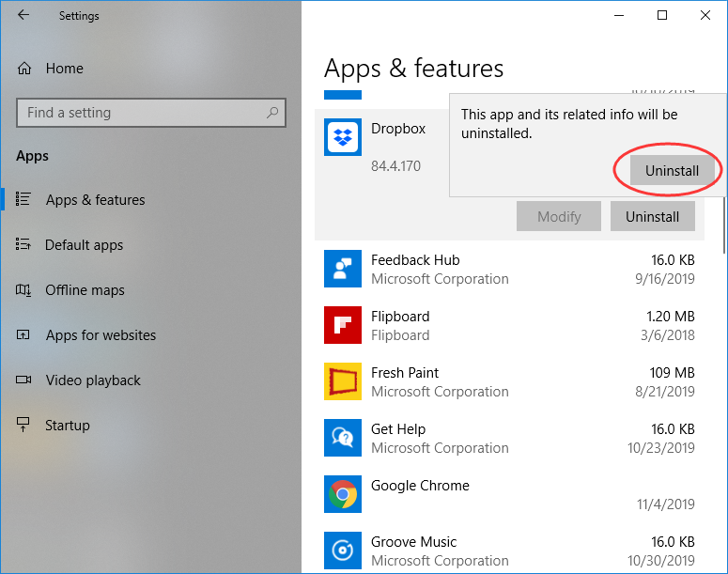Click the Fresh Paint app icon
Viewport: 728px width, 574px height.
[x=343, y=381]
